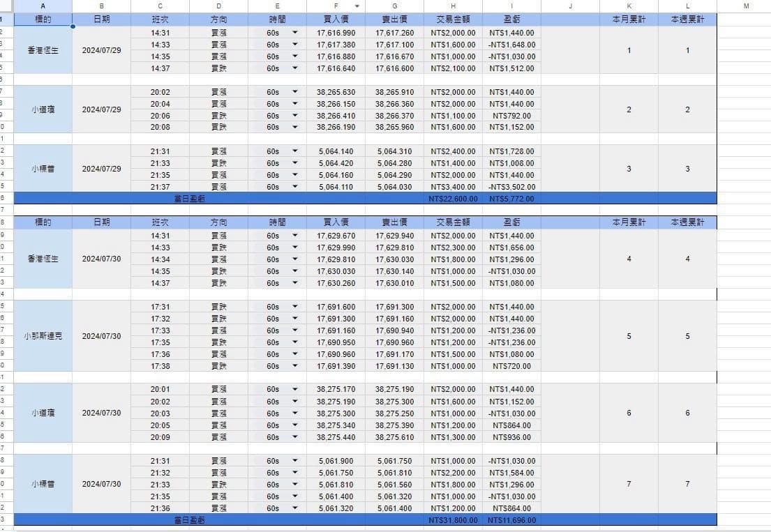The width and height of the screenshot is (771, 532).
Task: Click the amount cell NT$3,400.00
Action: pos(453,187)
